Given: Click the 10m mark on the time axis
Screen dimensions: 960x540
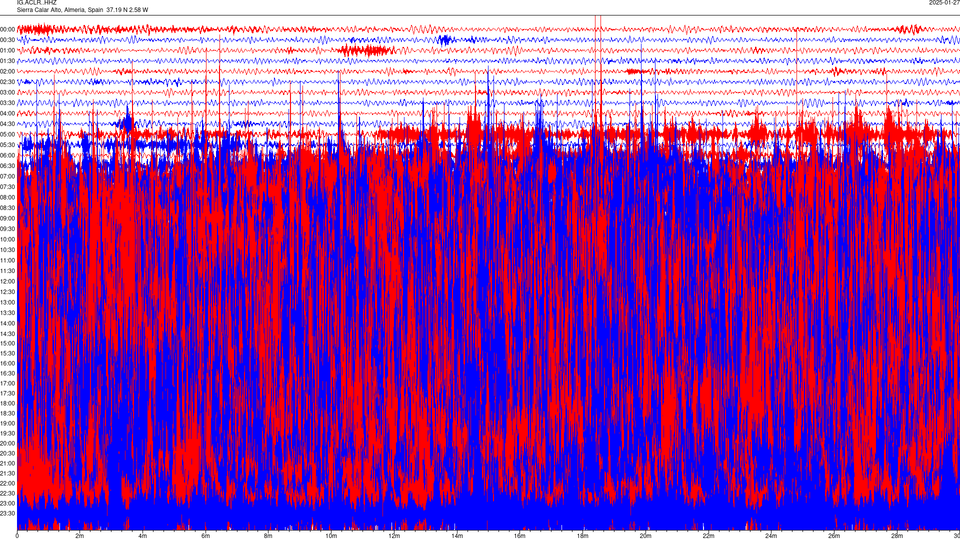Looking at the screenshot, I should coord(331,536).
